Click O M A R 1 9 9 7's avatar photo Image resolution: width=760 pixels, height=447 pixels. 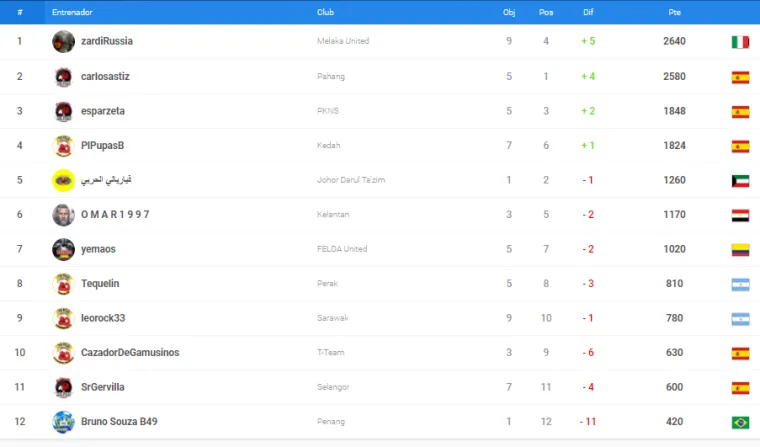click(x=63, y=214)
